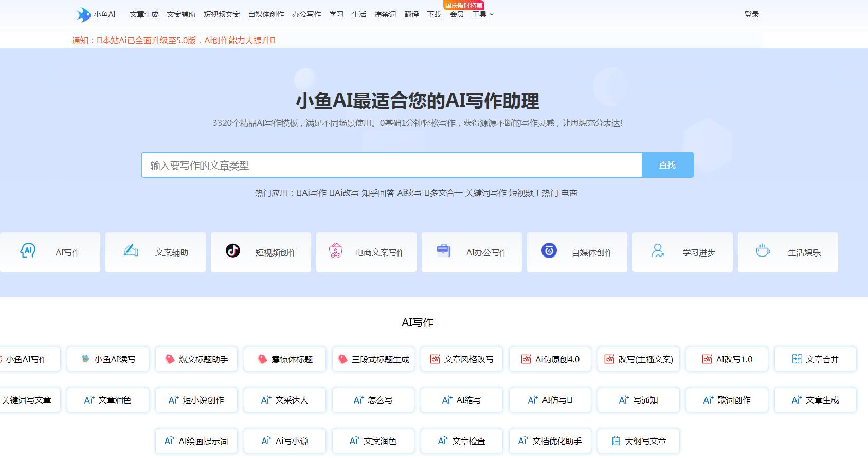Open the AI写作 category head icon
Viewport: 868px width, 458px height.
coord(28,251)
